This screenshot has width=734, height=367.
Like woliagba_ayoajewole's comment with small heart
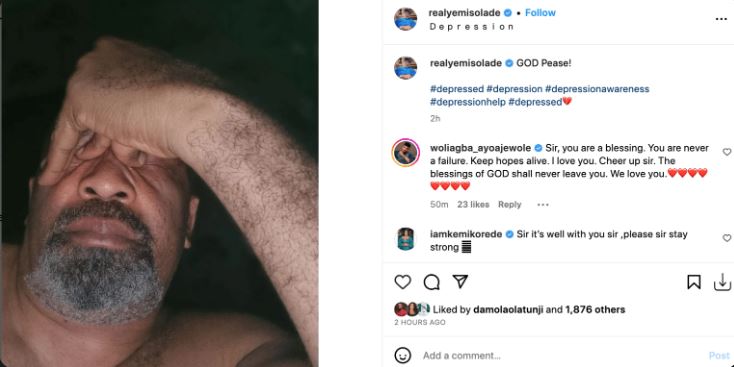pos(727,152)
